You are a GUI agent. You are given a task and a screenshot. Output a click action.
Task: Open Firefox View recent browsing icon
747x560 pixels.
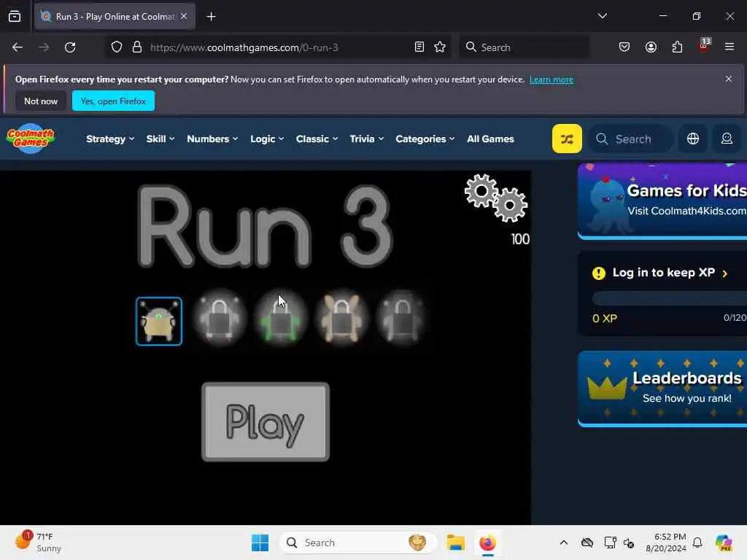(15, 17)
